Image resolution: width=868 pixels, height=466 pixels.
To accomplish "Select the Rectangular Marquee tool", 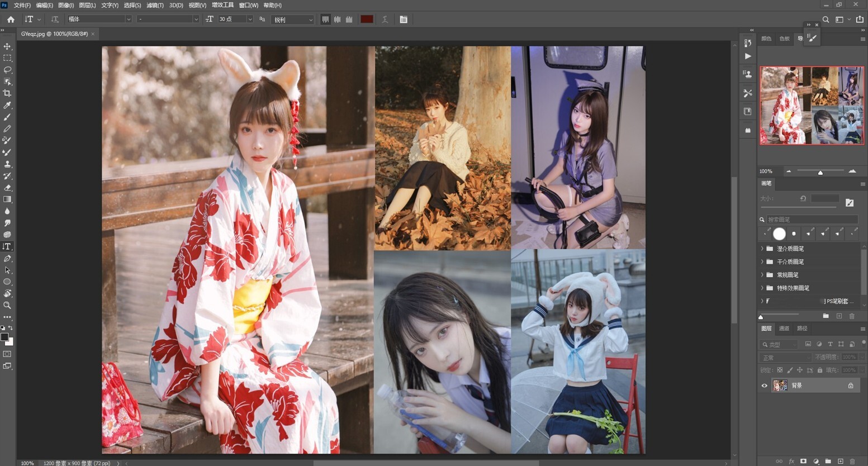I will click(7, 58).
